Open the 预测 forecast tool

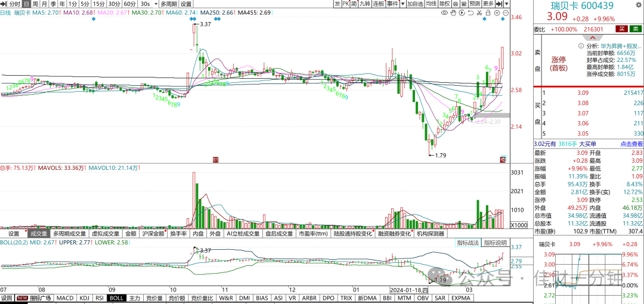click(475, 4)
